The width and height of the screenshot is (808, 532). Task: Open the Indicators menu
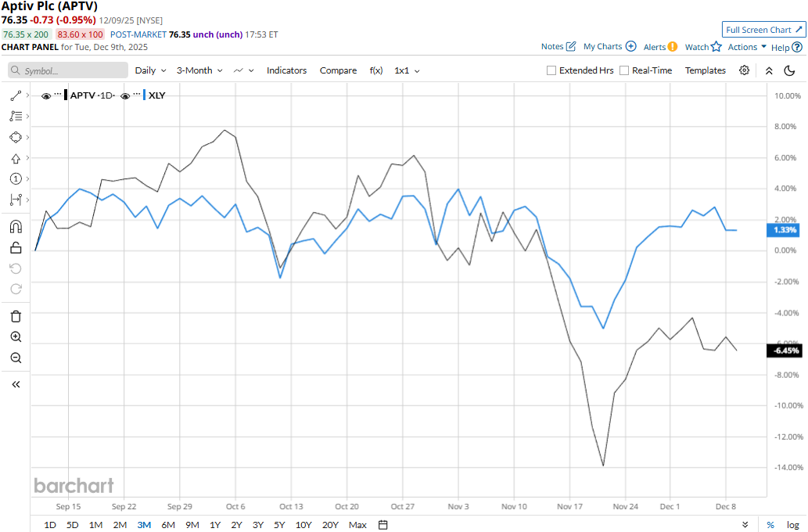(286, 70)
